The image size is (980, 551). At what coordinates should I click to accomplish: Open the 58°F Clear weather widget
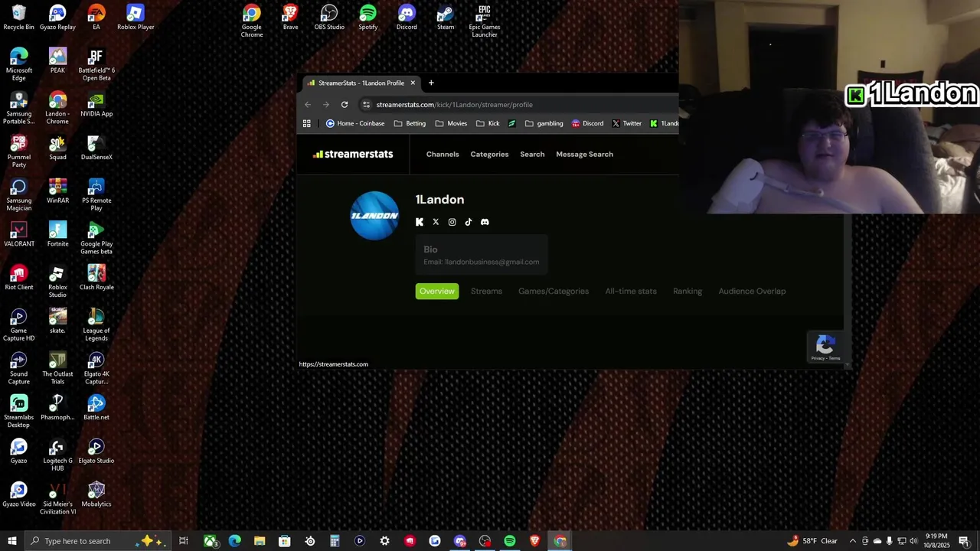812,541
